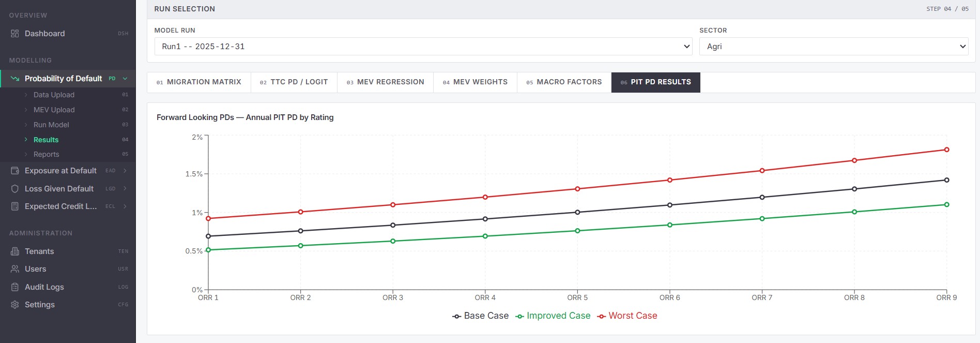The width and height of the screenshot is (980, 343).
Task: Click the Expected Credit Loss calculator icon
Action: [x=15, y=206]
